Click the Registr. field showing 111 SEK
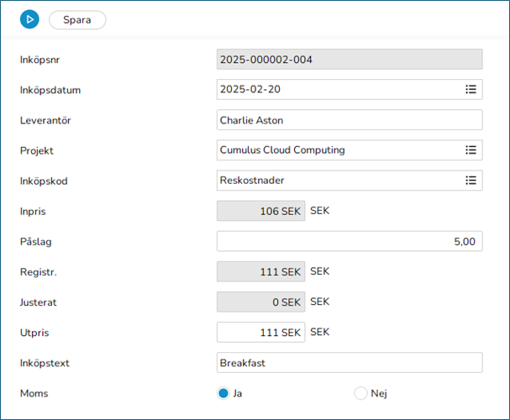The width and height of the screenshot is (510, 420). click(x=260, y=271)
